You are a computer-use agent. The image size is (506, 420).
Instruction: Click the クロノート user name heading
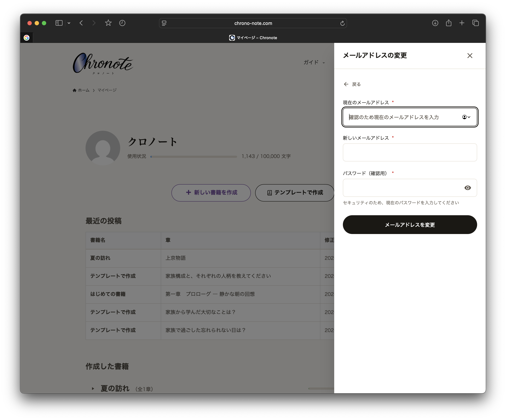click(x=152, y=142)
